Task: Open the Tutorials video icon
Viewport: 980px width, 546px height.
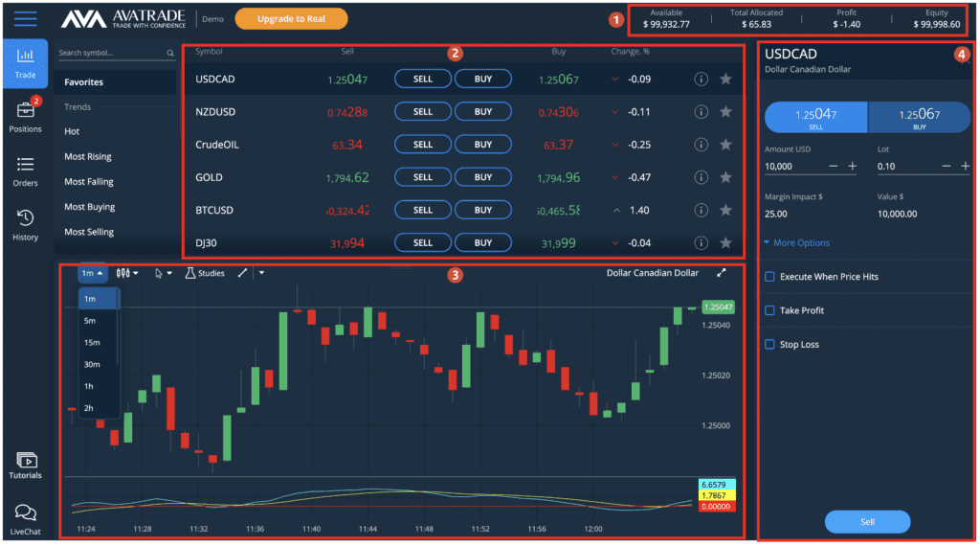Action: 26,461
